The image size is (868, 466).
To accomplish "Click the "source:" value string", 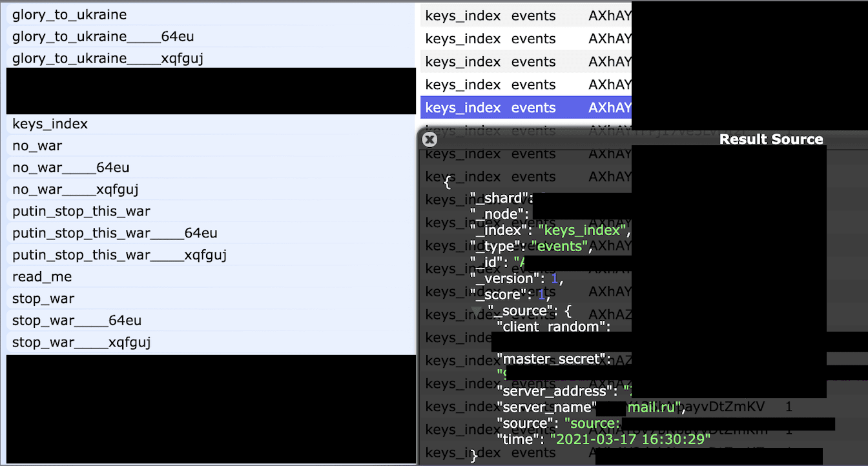I will 592,423.
